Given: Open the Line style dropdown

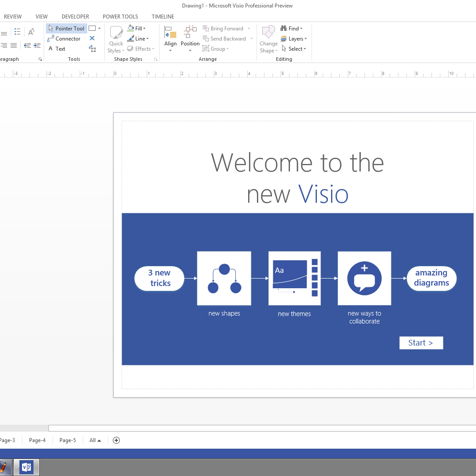Looking at the screenshot, I should click(x=138, y=38).
